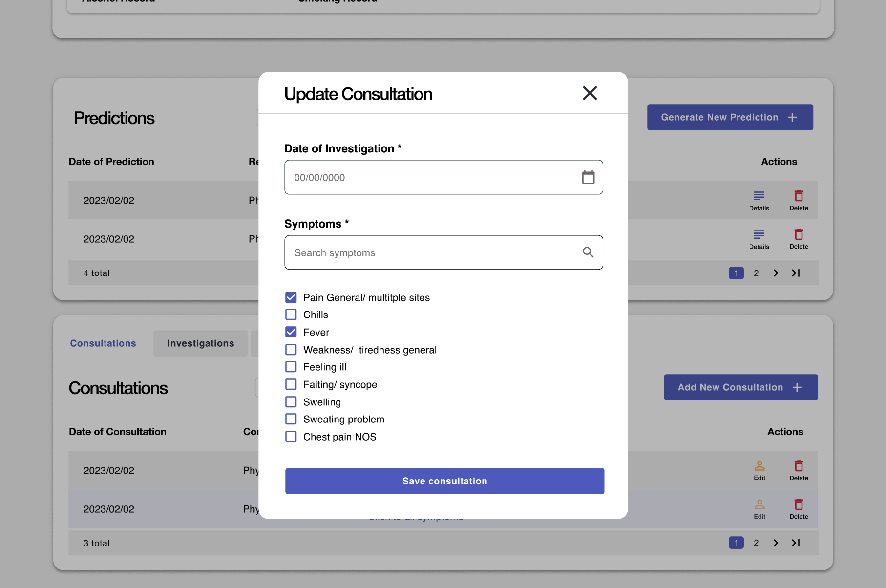Open the calendar date picker icon
This screenshot has width=886, height=588.
click(588, 177)
